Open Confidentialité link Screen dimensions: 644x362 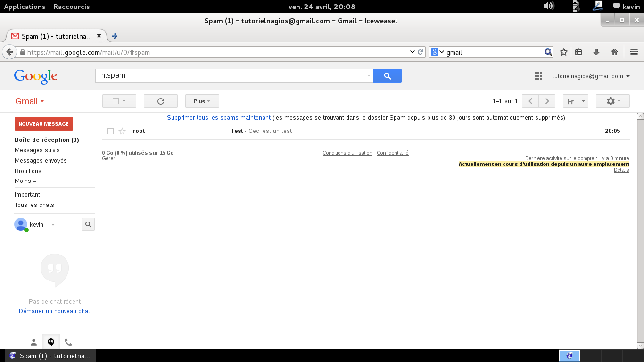click(393, 153)
